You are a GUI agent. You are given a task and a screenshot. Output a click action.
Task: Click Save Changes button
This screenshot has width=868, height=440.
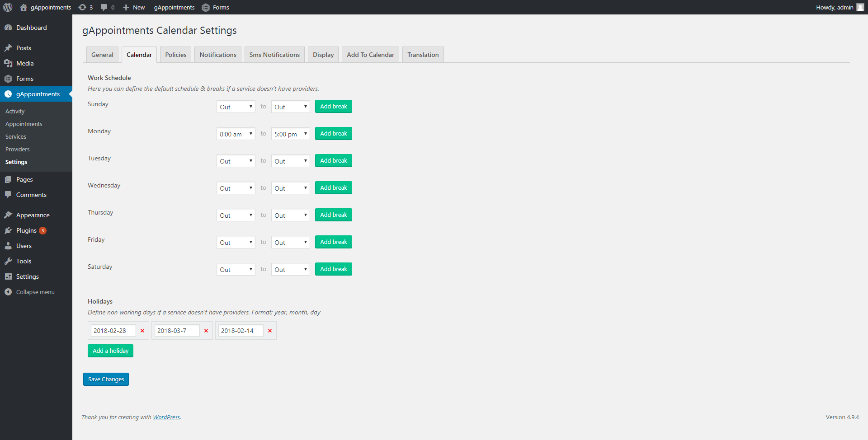pyautogui.click(x=106, y=379)
